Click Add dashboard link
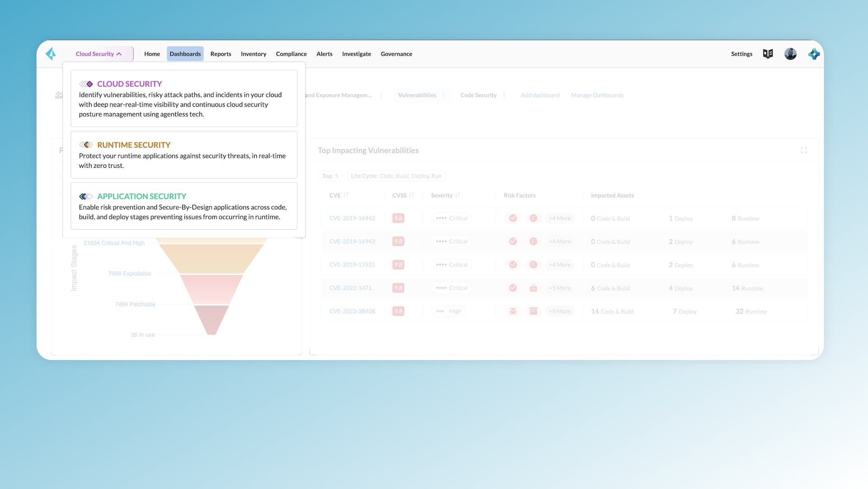This screenshot has width=868, height=489. [x=539, y=95]
